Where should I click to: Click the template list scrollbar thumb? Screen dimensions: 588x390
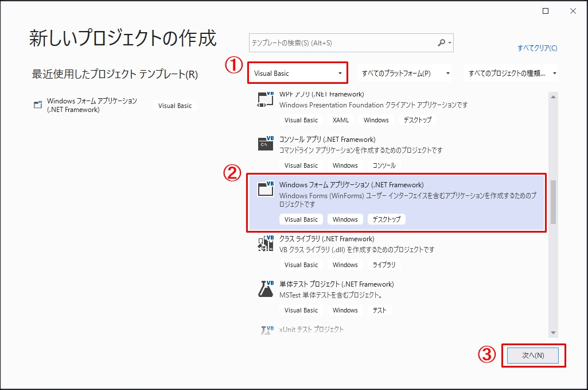point(553,202)
